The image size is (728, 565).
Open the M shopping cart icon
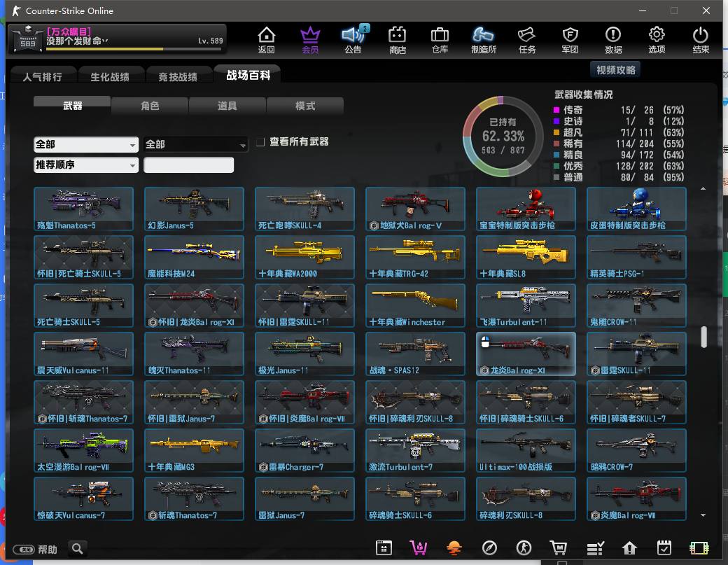pyautogui.click(x=559, y=548)
